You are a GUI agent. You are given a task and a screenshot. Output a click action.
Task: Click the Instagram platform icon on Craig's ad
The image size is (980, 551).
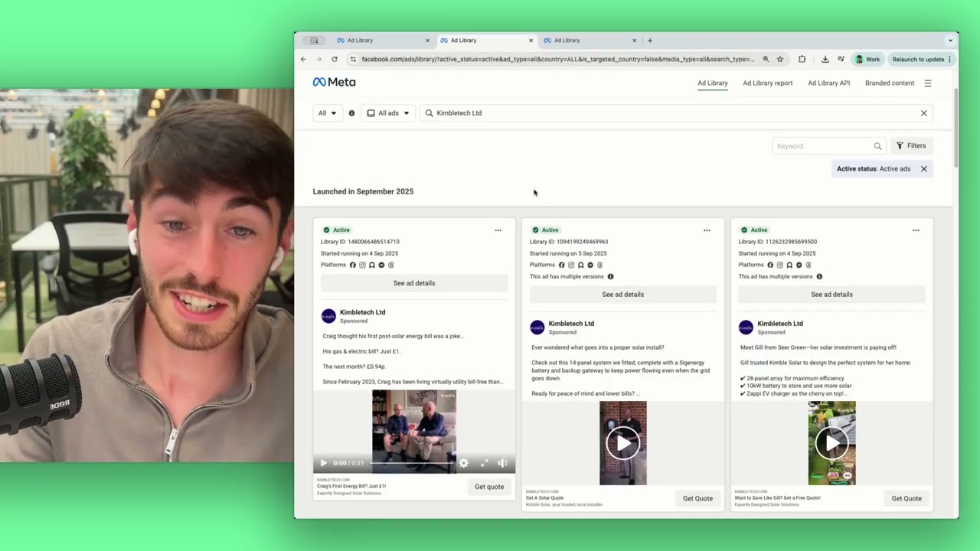[362, 265]
